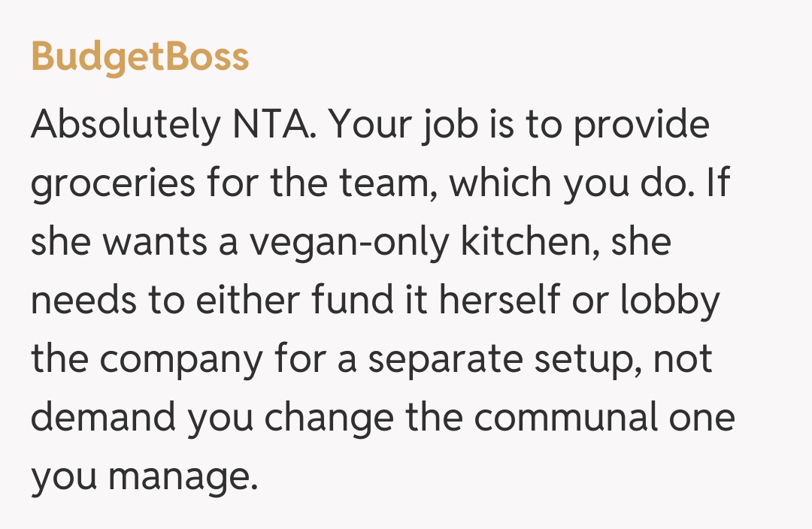812x529 pixels.
Task: Click the word 'herself' in the comment
Action: (x=499, y=301)
